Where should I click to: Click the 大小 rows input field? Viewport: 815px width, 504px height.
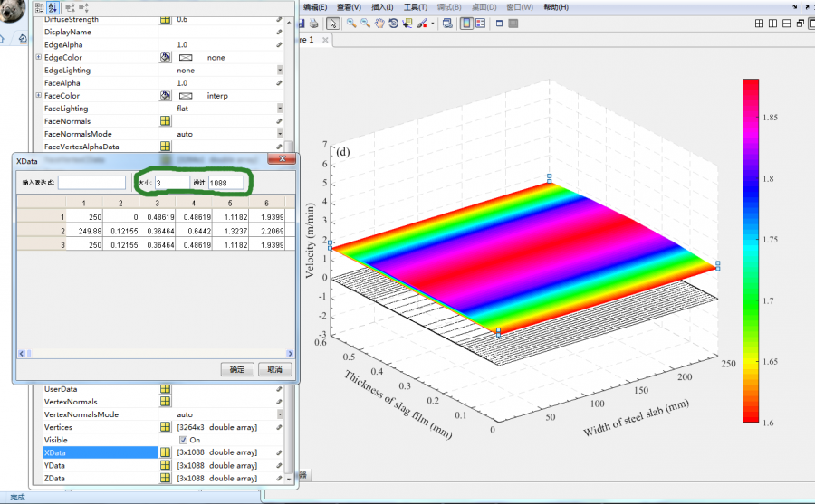(x=171, y=183)
